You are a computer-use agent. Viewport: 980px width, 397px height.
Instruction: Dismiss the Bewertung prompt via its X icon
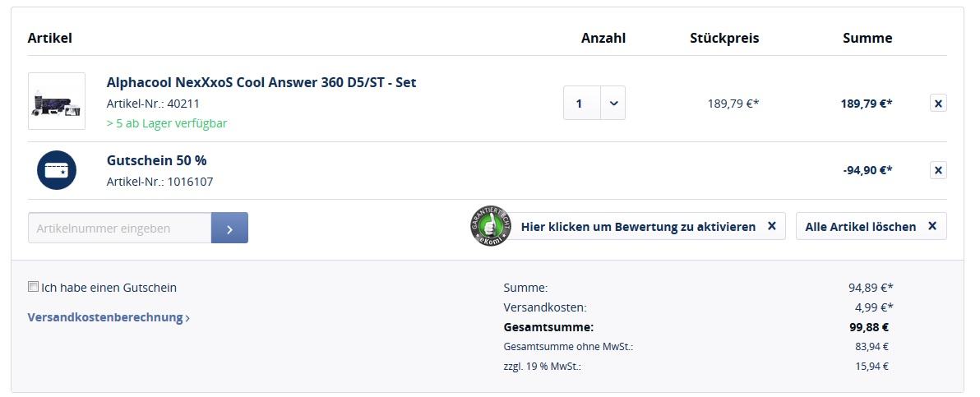[x=771, y=226]
